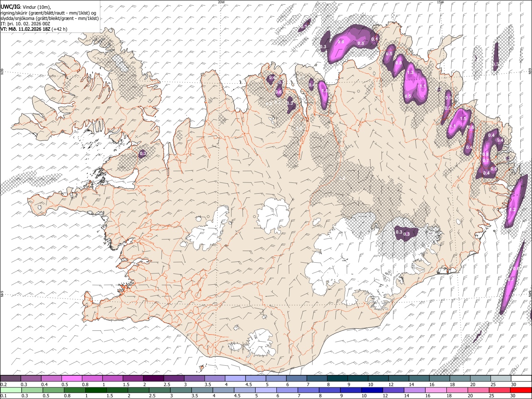Click the '30' label in the upper legend row

click(514, 384)
